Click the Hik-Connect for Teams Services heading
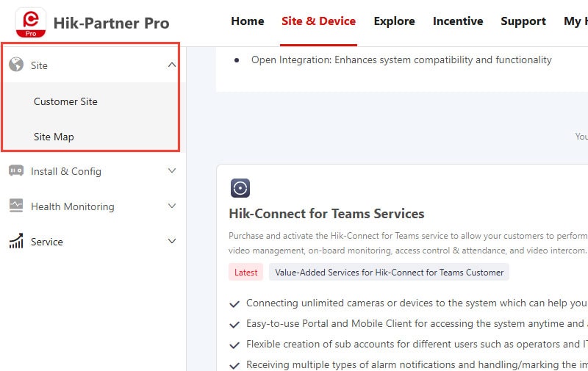 (326, 214)
